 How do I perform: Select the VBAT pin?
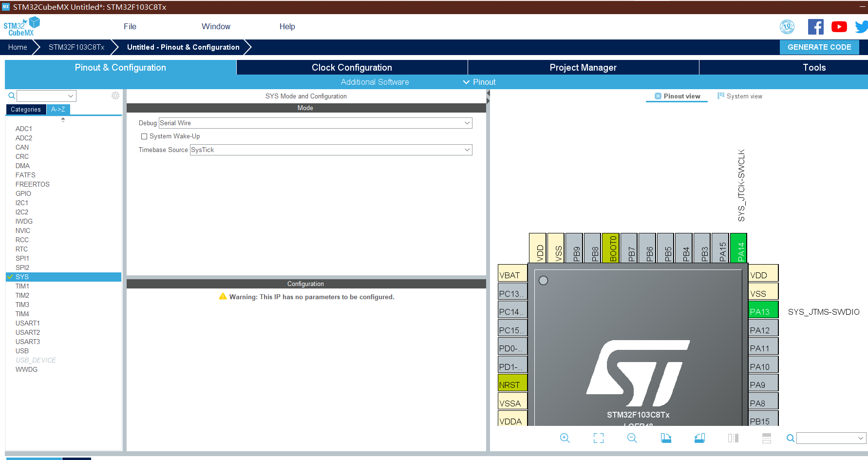tap(512, 273)
